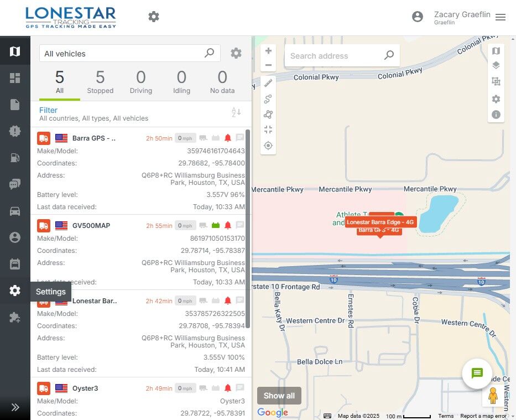Click the header gear icon near logo
Viewport: 516px width, 420px height.
pos(154,17)
